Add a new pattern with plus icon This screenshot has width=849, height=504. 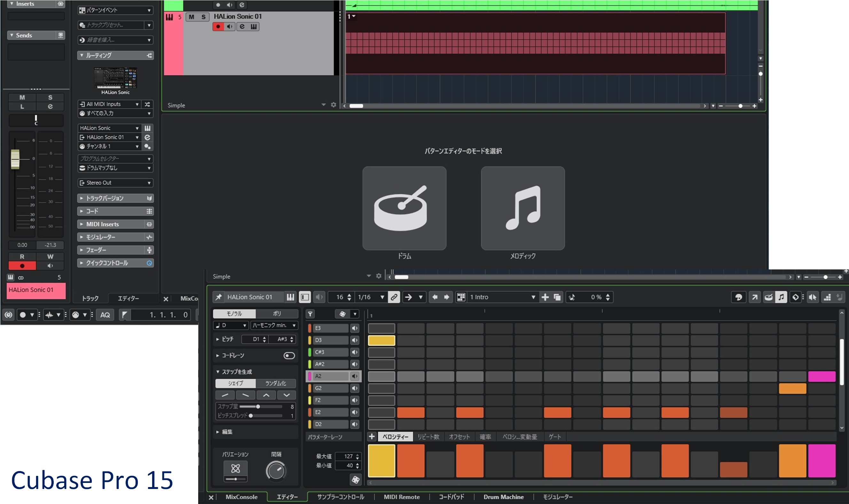(545, 297)
